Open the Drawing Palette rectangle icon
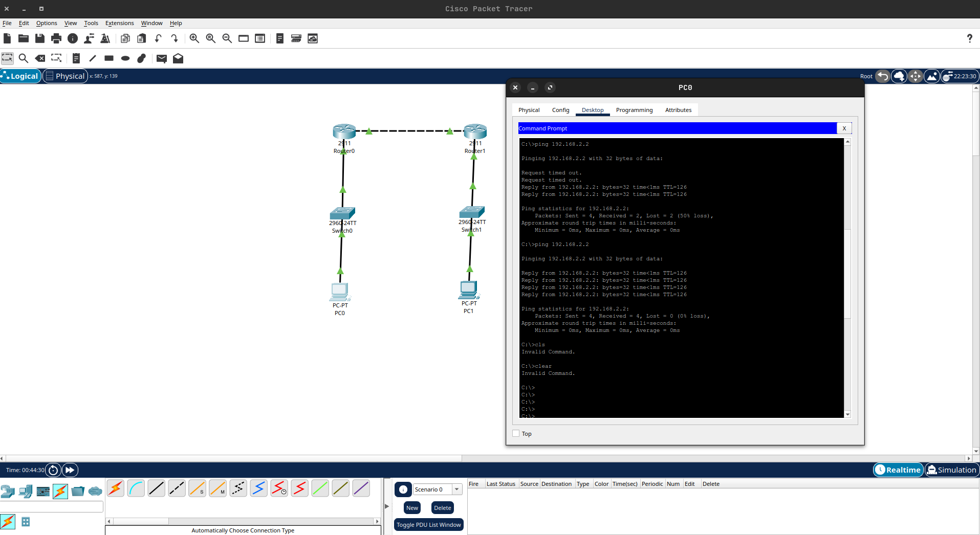Image resolution: width=980 pixels, height=535 pixels. click(x=244, y=38)
